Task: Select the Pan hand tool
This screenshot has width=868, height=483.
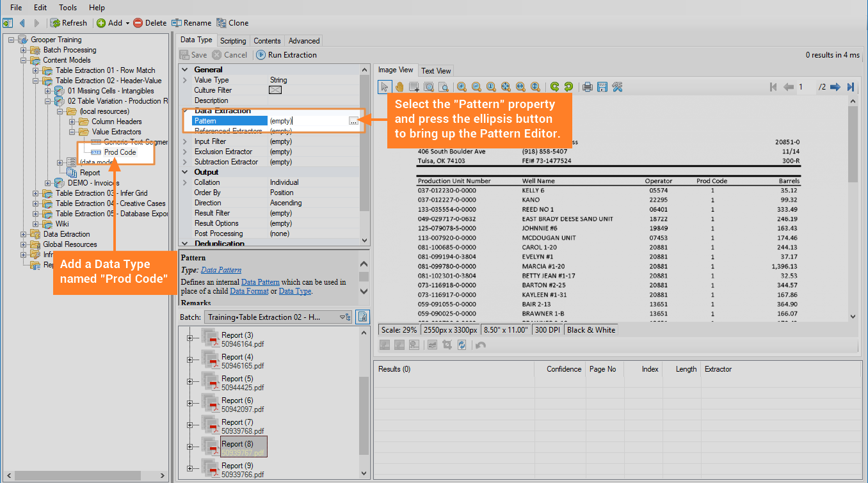Action: point(399,87)
